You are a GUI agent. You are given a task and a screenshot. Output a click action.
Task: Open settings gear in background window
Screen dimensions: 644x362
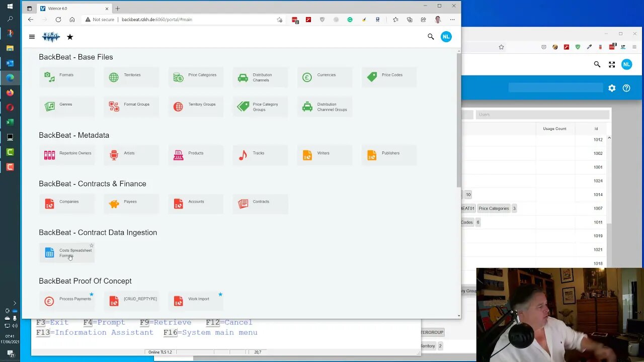(612, 88)
